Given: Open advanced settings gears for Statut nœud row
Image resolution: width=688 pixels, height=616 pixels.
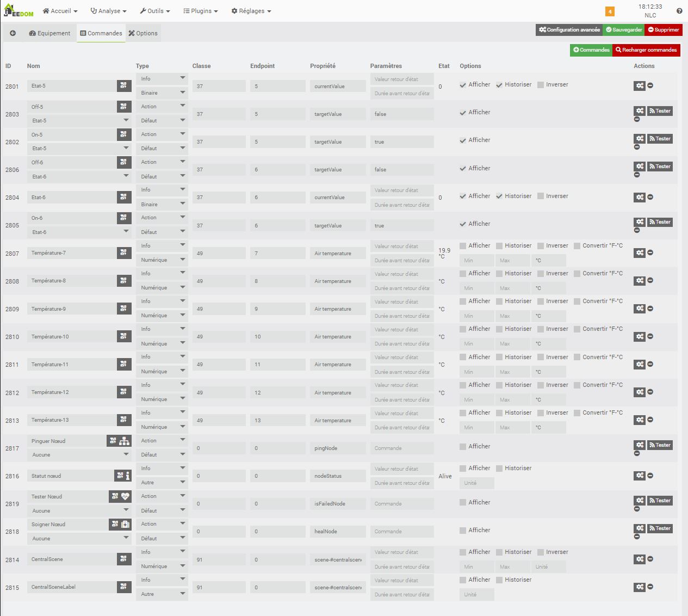Looking at the screenshot, I should coord(640,476).
